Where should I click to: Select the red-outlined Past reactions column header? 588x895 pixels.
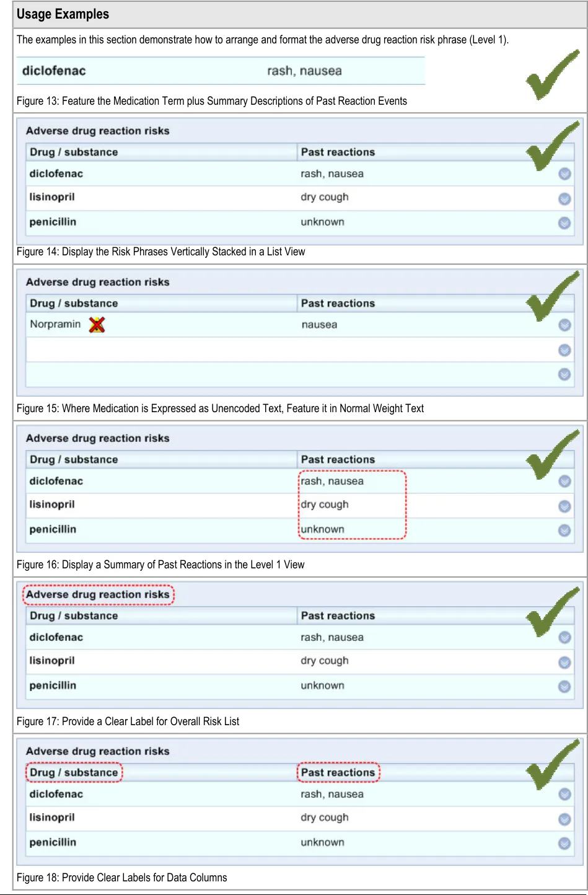(338, 772)
